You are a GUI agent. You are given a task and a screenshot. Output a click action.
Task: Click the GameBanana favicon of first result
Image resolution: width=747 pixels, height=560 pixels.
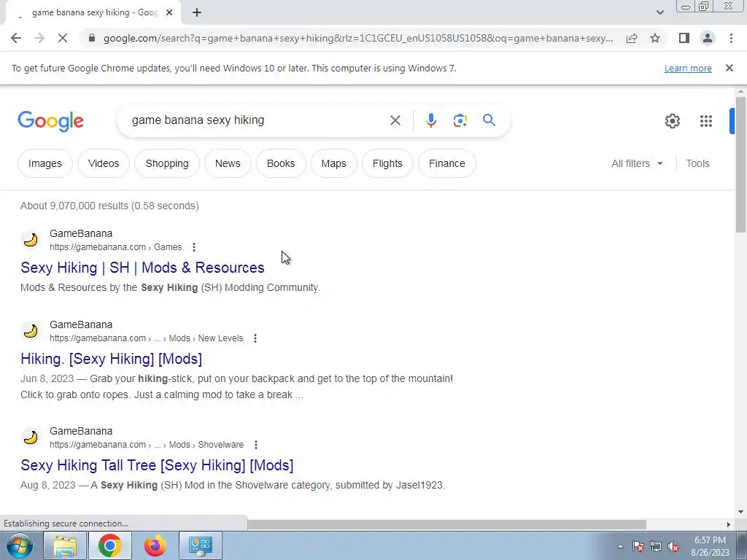(x=31, y=239)
